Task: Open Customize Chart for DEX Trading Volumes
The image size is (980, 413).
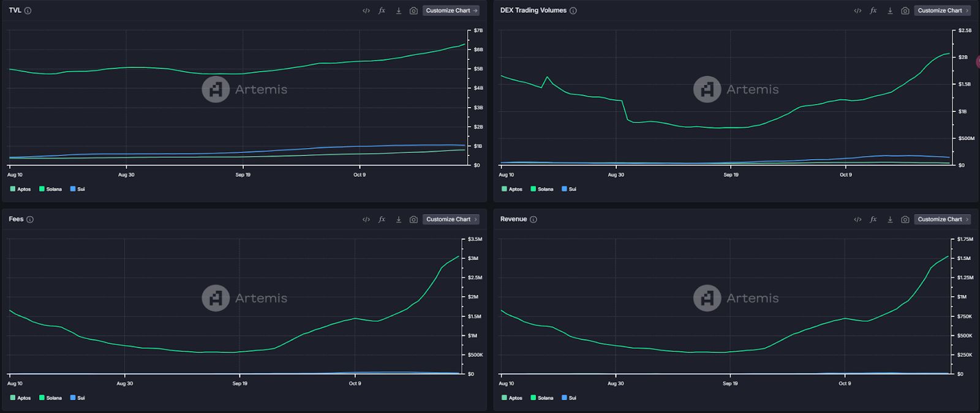Action: 943,10
